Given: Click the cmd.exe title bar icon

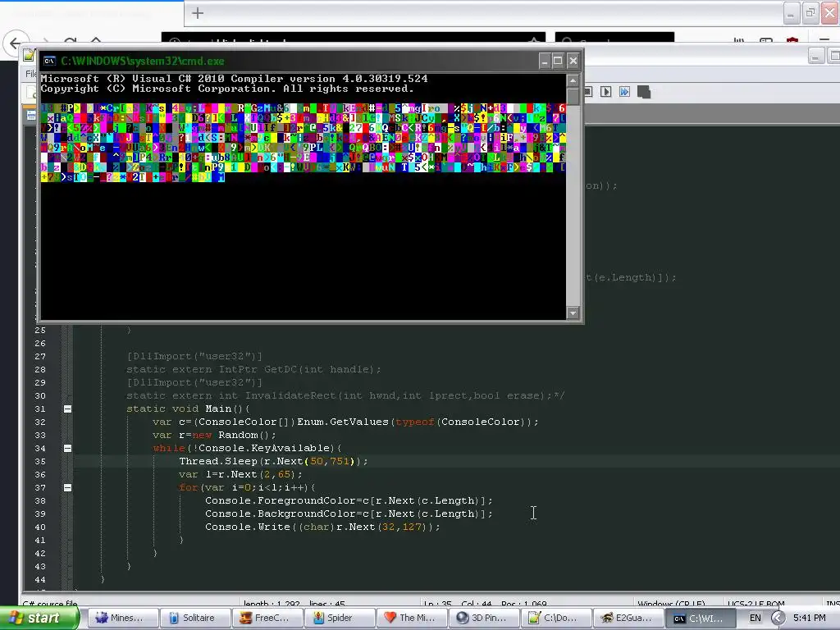Looking at the screenshot, I should [x=50, y=61].
